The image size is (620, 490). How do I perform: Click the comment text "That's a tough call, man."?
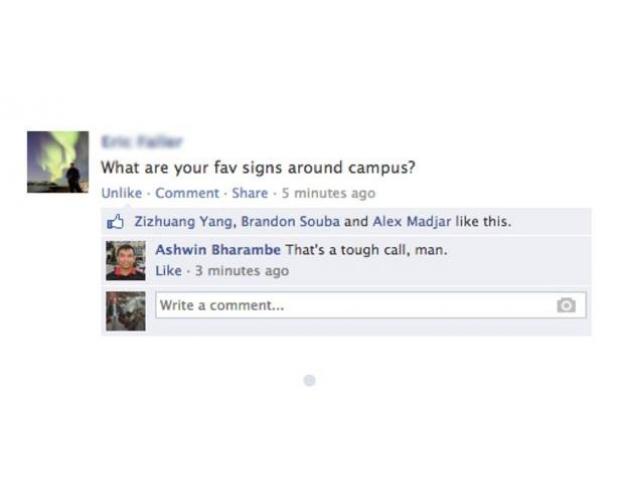(x=367, y=250)
